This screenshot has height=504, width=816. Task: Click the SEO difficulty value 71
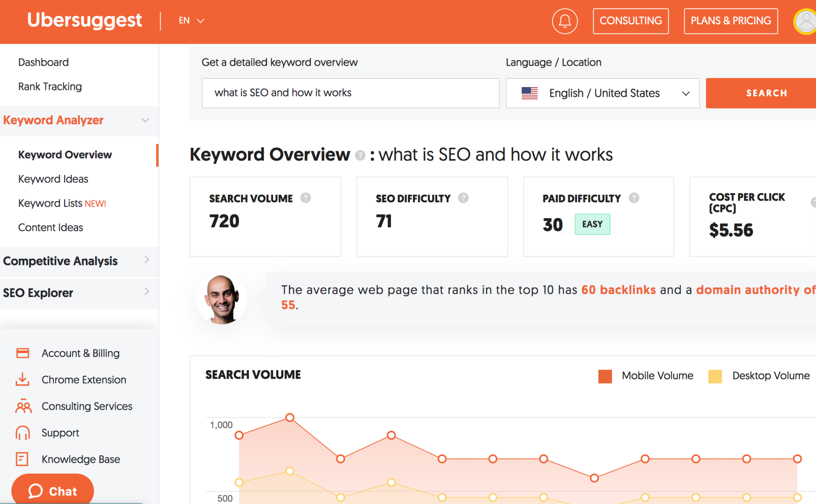point(384,221)
